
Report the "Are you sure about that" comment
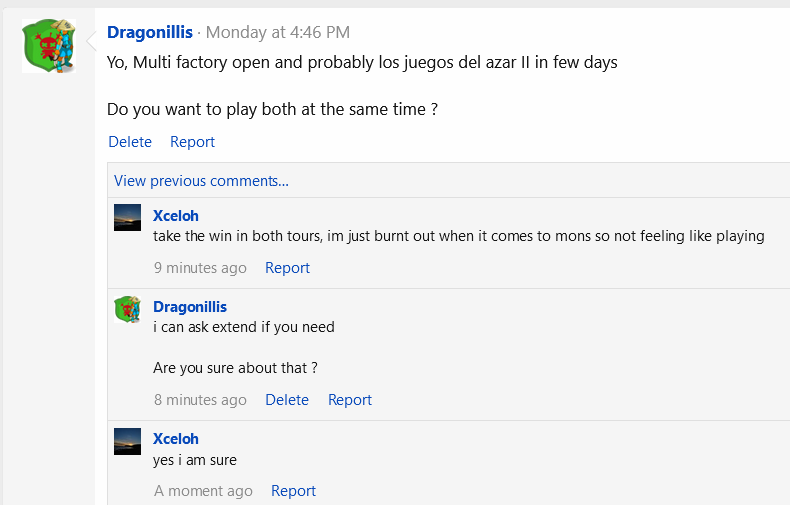(350, 400)
